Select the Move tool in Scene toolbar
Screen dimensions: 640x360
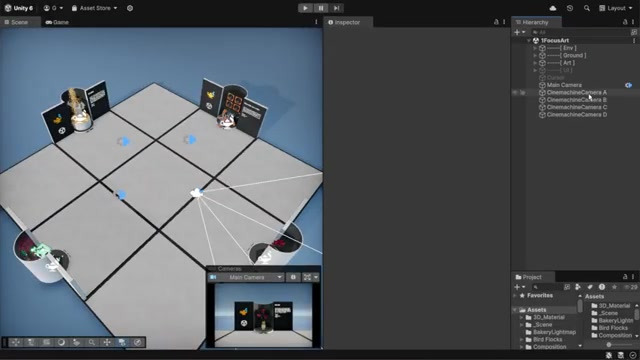coord(107,342)
